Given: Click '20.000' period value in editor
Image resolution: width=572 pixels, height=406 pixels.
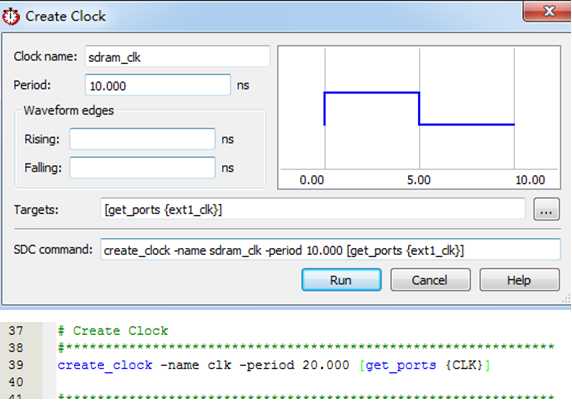Looking at the screenshot, I should (326, 365).
